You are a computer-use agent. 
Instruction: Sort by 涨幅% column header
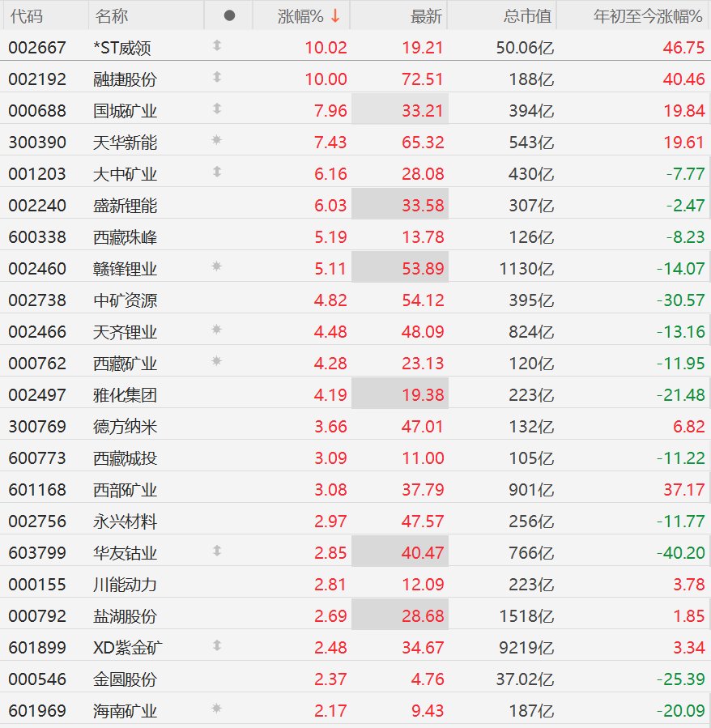[x=301, y=16]
